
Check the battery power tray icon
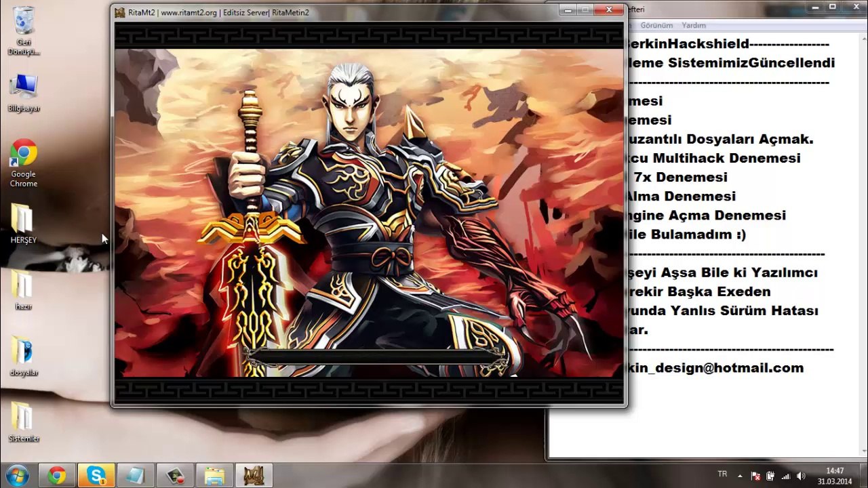770,476
